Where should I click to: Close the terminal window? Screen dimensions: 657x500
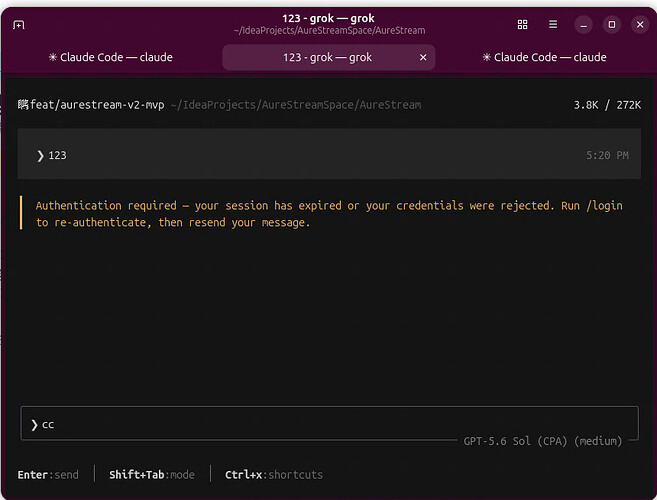tap(640, 25)
